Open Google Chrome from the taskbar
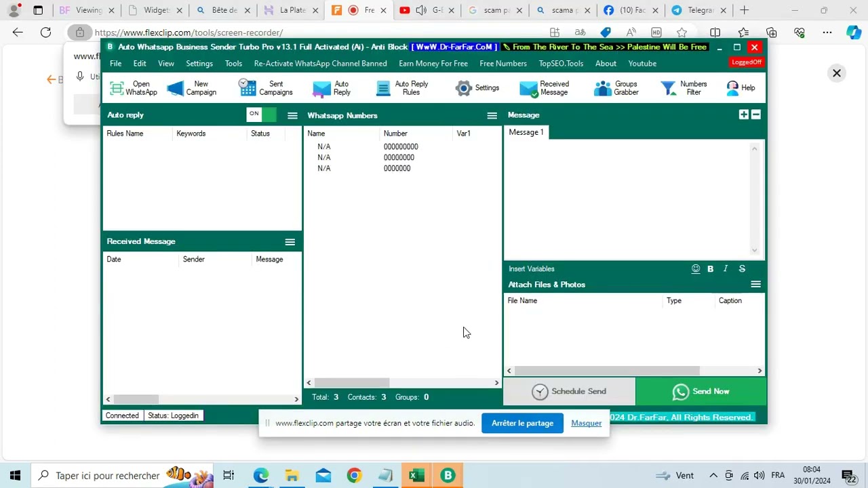 (354, 476)
